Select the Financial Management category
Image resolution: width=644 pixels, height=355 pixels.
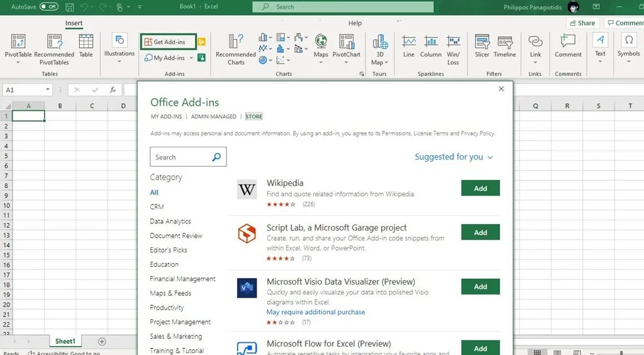183,279
